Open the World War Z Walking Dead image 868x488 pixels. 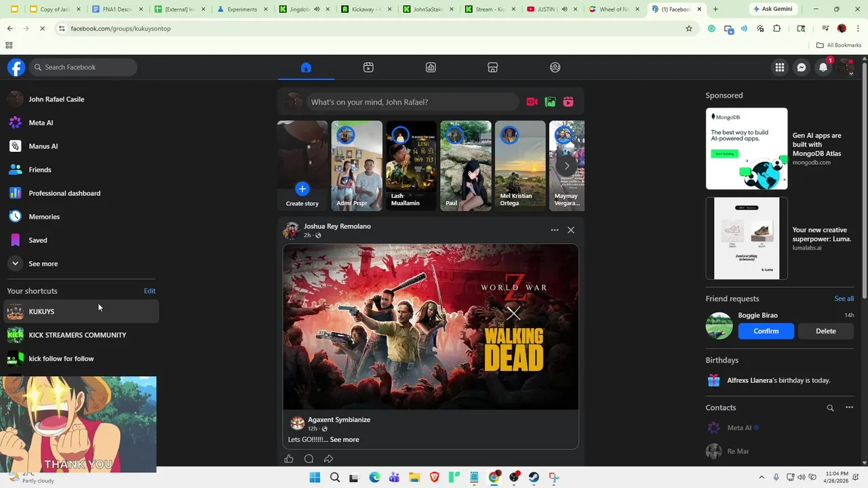(x=431, y=327)
